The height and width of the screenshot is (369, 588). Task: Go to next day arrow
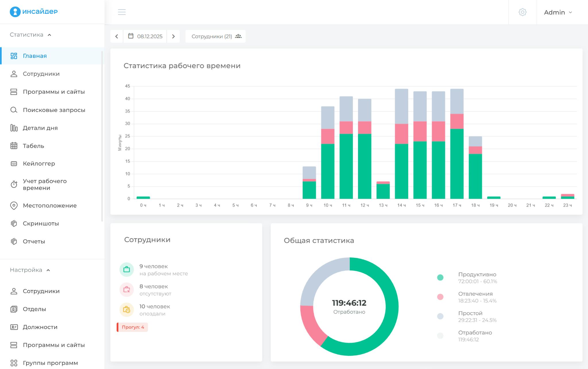click(x=173, y=36)
